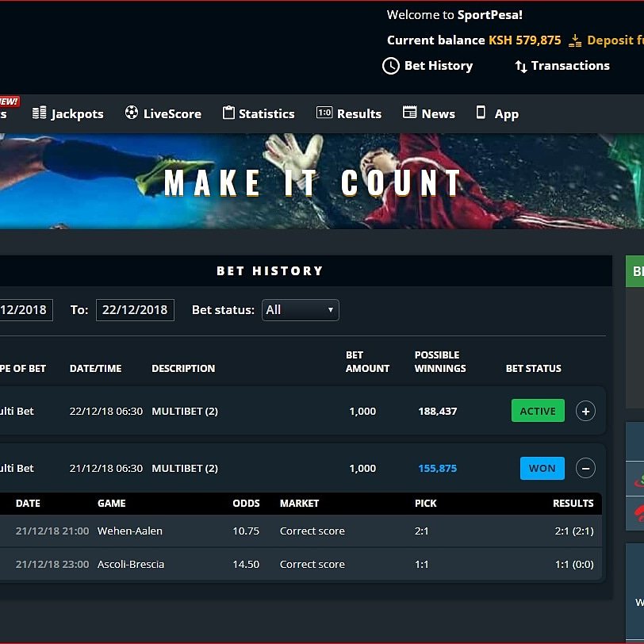Screen dimensions: 644x644
Task: Collapse the 21/12/18 multibet with minus icon
Action: click(585, 468)
